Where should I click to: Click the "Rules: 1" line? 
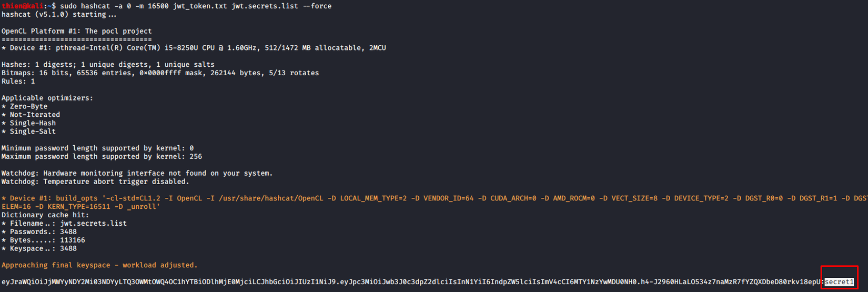[18, 82]
